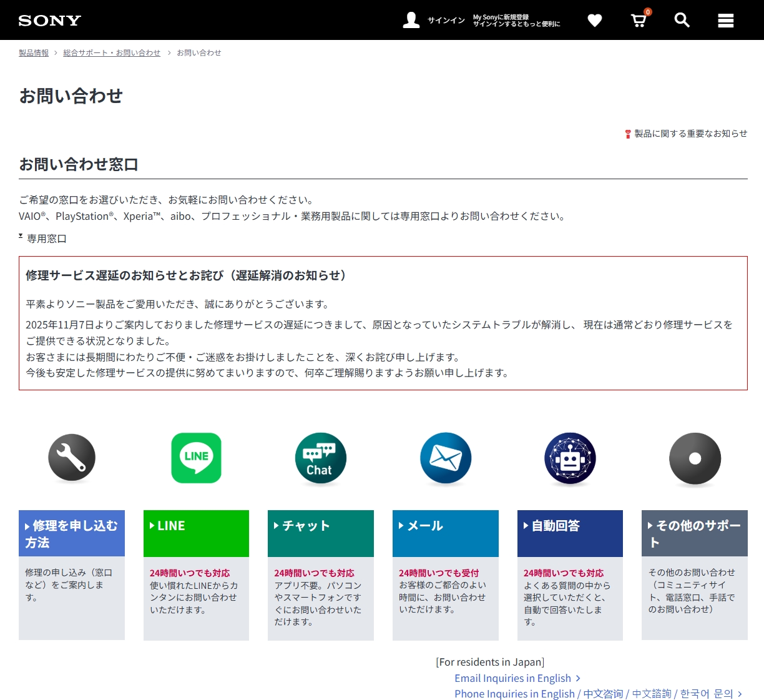Click the wrench repair icon
This screenshot has width=764, height=700.
(x=72, y=458)
